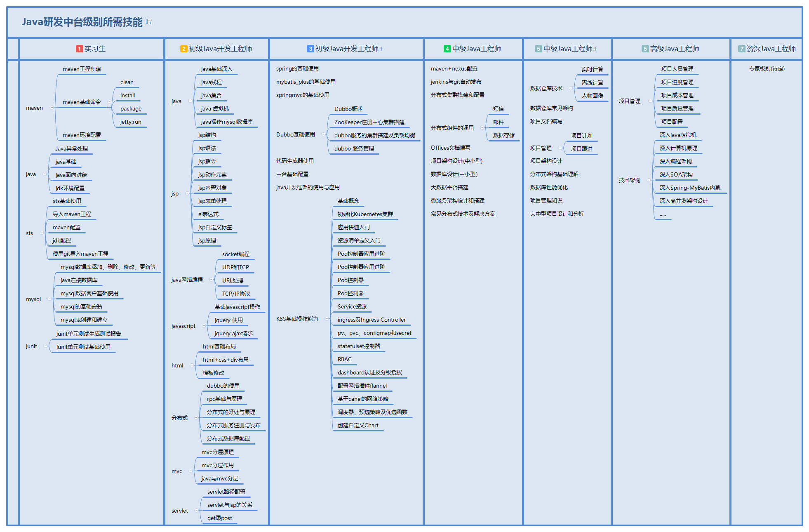Select the ingress及Ingress Controller node
809x532 pixels.
click(371, 320)
